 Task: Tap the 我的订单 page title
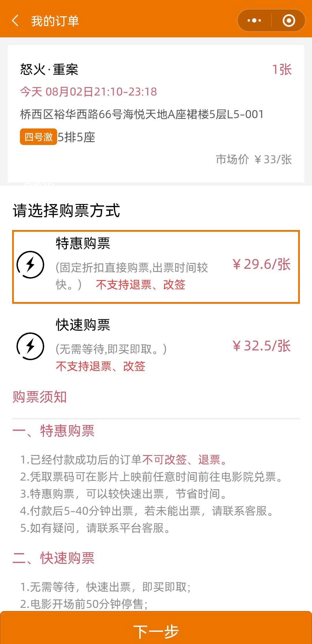tap(55, 21)
